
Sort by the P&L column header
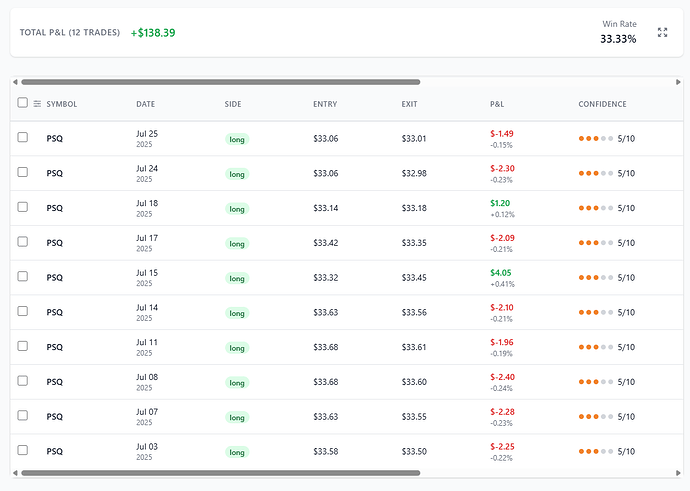[x=497, y=104]
